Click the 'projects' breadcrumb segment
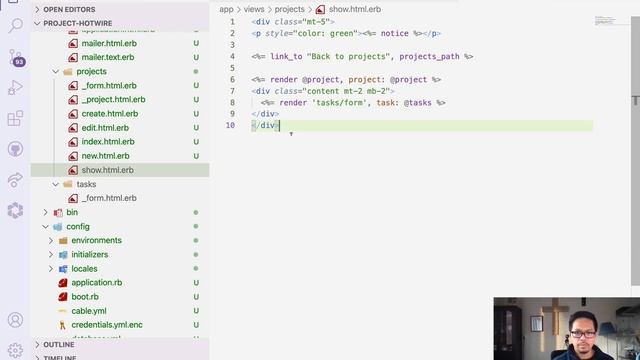The height and width of the screenshot is (360, 640). click(289, 9)
